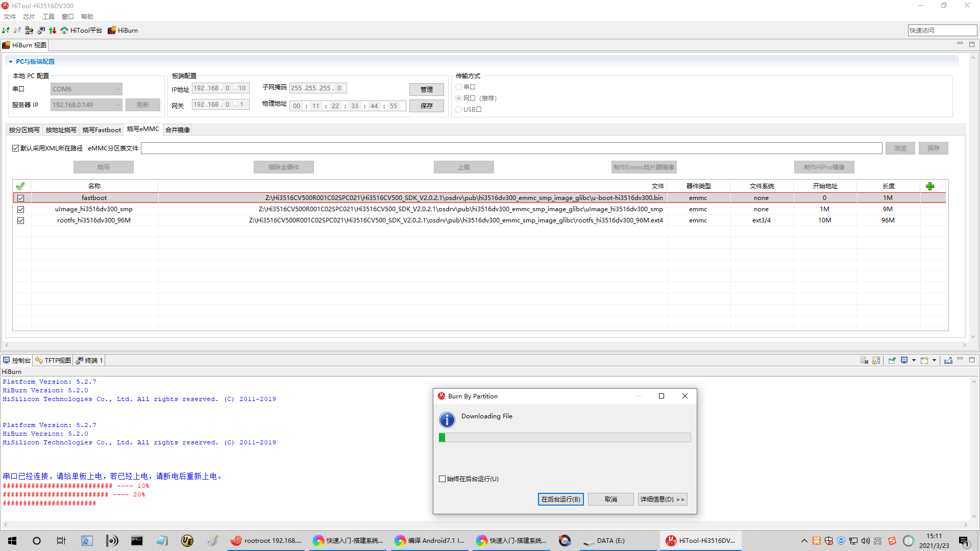Click the select-all checkmark column header
Screen dimensions: 980x551
click(20, 186)
